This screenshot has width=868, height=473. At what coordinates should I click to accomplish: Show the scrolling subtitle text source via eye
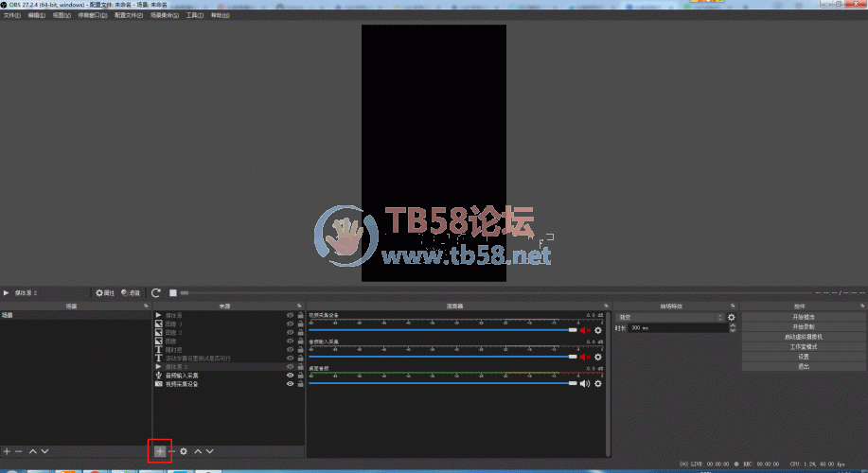[x=290, y=358]
